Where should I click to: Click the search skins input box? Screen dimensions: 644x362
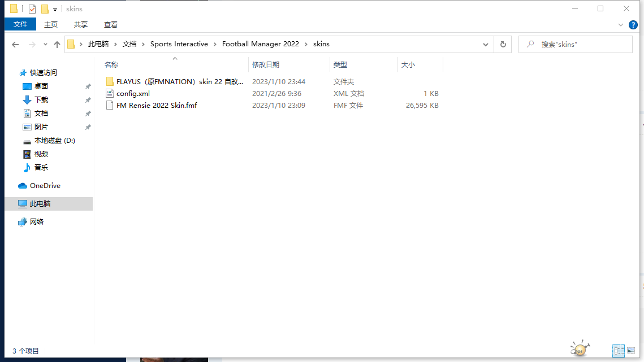coord(576,44)
